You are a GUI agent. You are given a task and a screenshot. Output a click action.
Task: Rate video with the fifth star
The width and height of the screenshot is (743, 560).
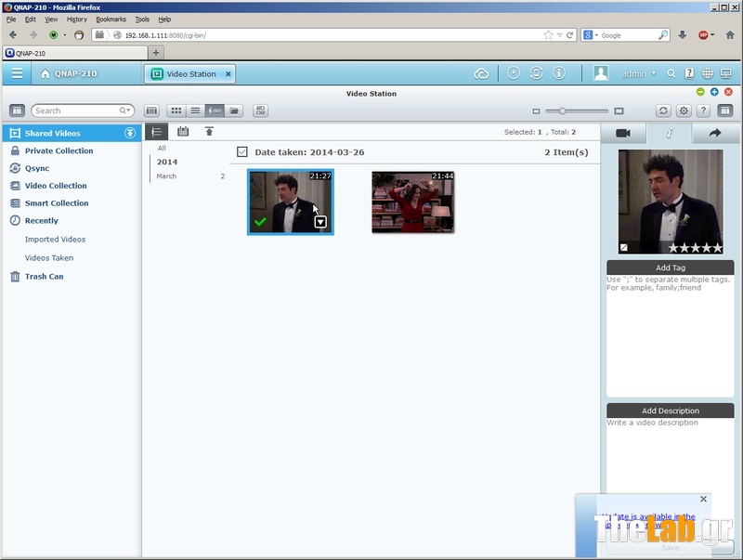point(717,247)
